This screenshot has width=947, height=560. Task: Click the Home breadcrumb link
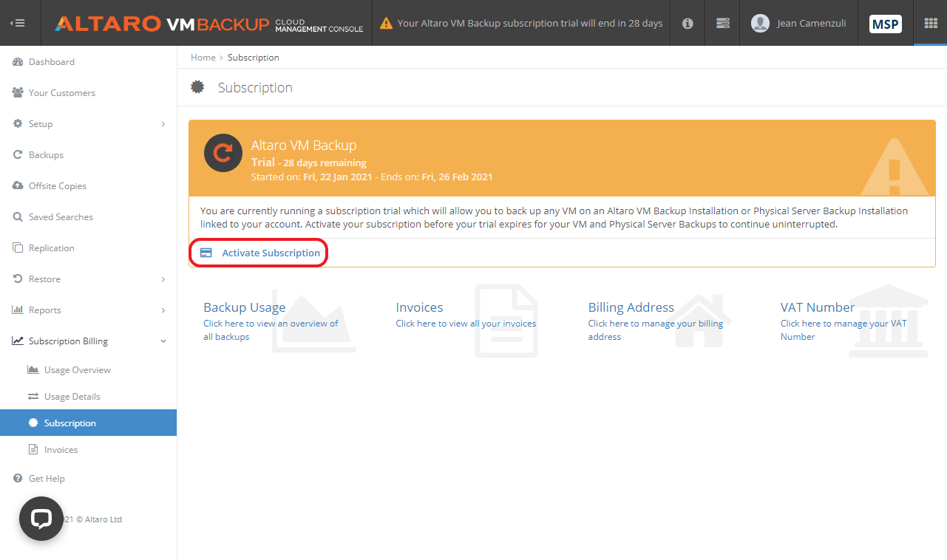pos(203,58)
